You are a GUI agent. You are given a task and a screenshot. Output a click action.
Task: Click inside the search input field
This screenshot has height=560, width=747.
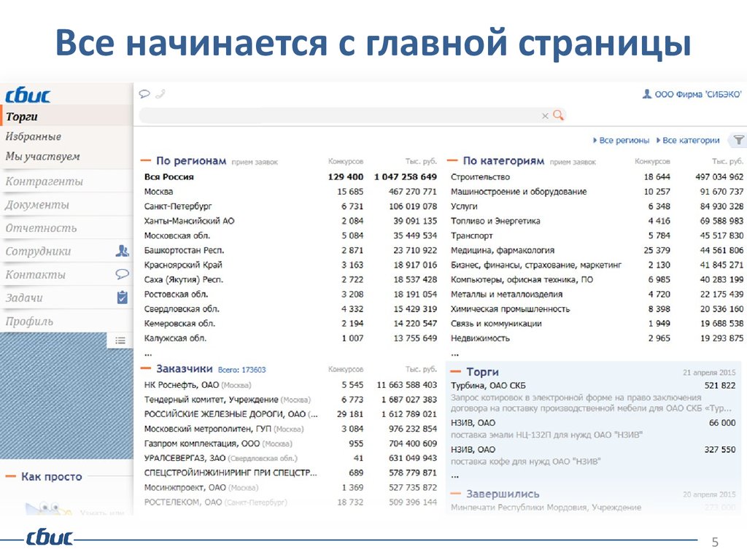pyautogui.click(x=336, y=115)
